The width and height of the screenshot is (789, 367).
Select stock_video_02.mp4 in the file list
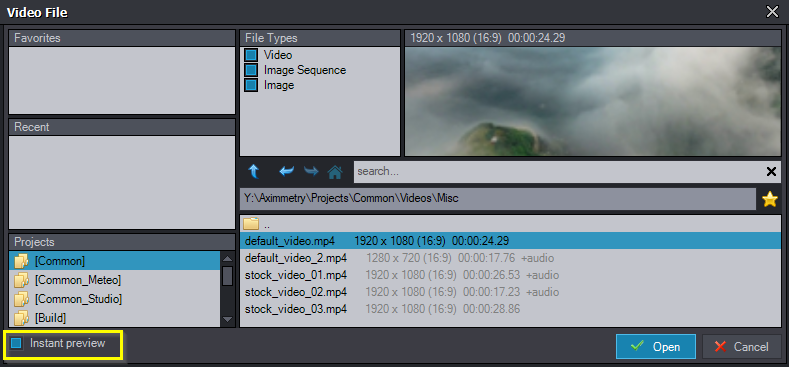[510, 292]
